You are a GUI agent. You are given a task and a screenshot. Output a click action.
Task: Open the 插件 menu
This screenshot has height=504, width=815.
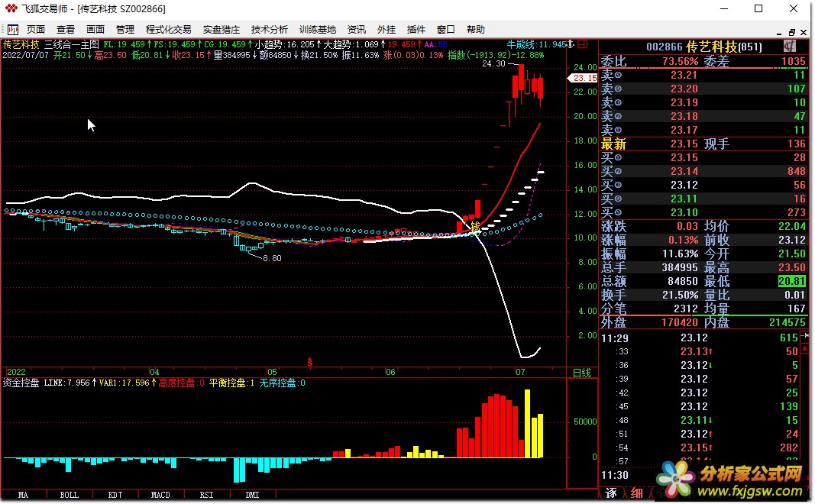coord(416,30)
